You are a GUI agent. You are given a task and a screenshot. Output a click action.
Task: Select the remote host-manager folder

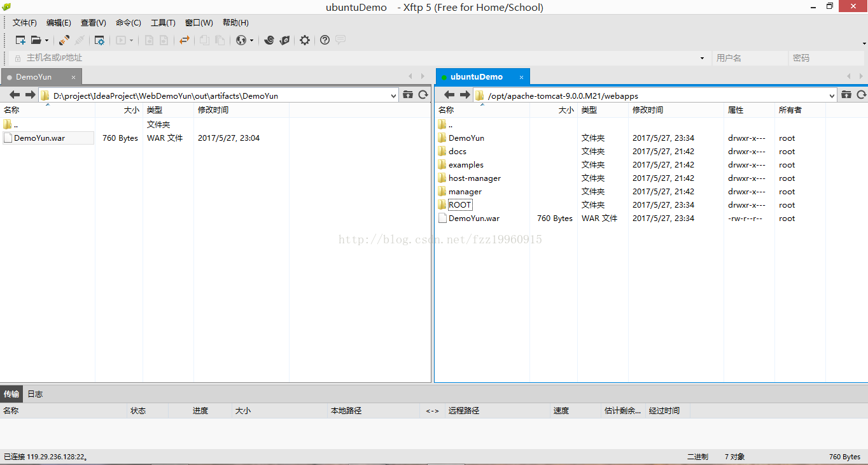475,178
